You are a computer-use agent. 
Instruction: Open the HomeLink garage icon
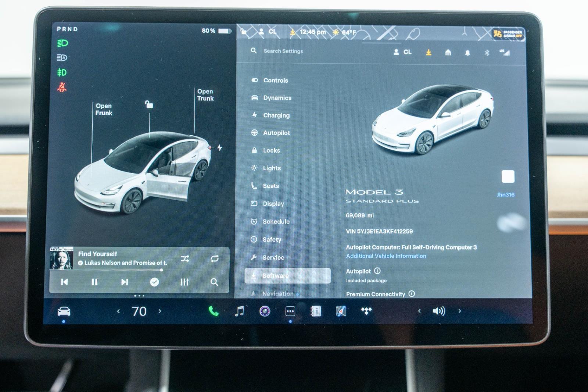tap(448, 53)
